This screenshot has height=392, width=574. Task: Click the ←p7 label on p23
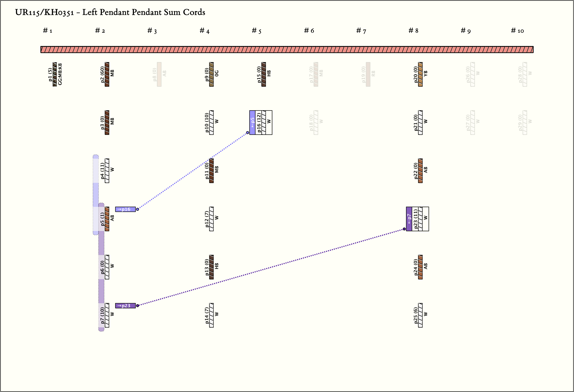[x=409, y=219]
